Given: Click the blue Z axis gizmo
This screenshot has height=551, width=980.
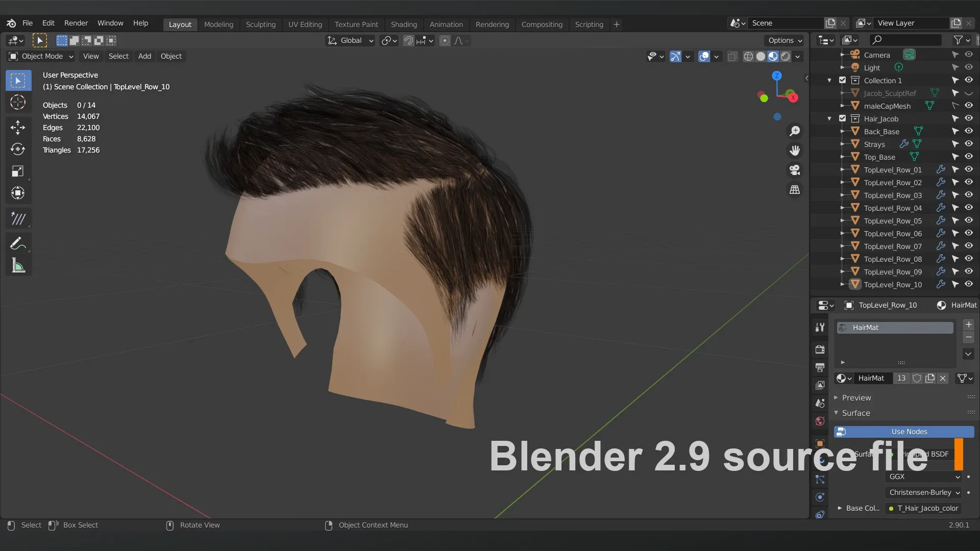Looking at the screenshot, I should (776, 76).
